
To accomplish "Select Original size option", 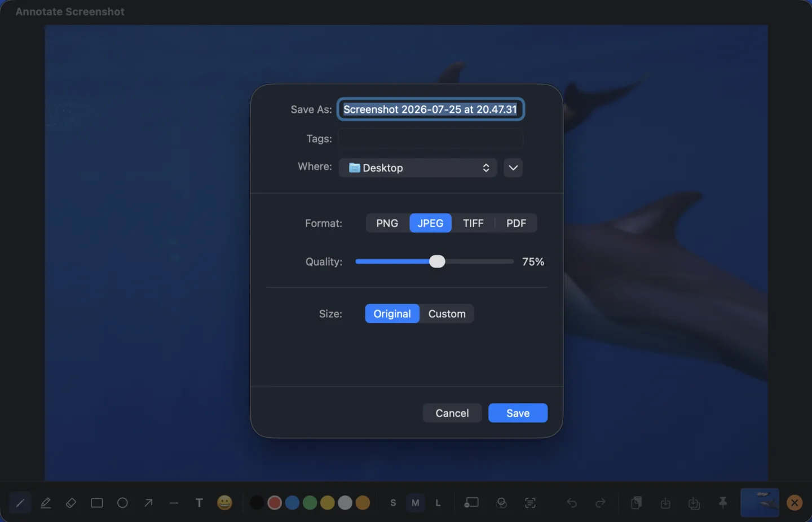I will pyautogui.click(x=392, y=314).
